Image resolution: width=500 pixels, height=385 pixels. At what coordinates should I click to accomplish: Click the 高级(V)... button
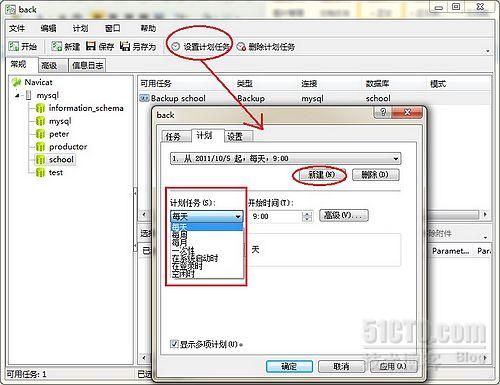coord(344,215)
